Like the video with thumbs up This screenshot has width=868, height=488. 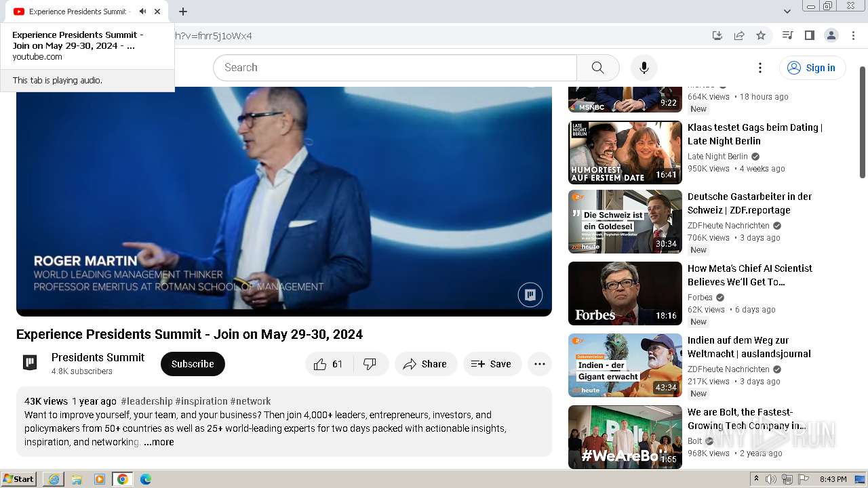(x=328, y=364)
